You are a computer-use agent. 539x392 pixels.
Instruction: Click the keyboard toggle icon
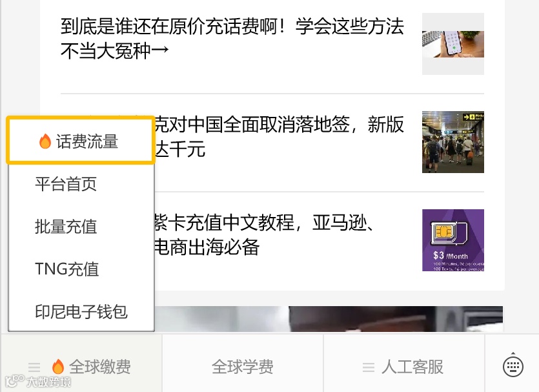click(513, 365)
